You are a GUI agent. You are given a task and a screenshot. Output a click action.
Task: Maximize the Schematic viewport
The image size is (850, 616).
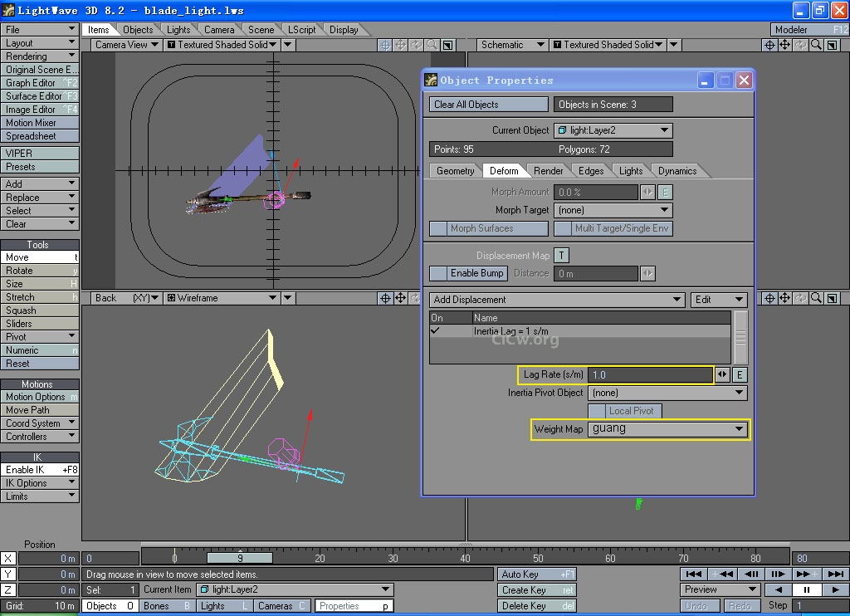pos(832,45)
